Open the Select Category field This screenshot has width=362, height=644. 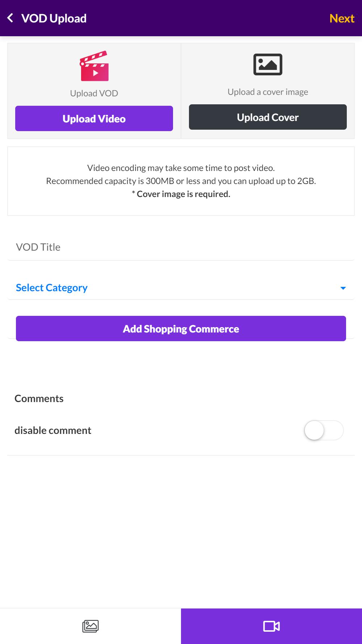pyautogui.click(x=52, y=288)
